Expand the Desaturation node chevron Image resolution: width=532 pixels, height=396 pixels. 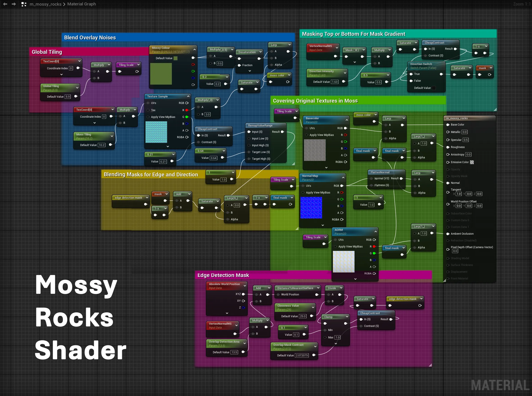[x=250, y=71]
